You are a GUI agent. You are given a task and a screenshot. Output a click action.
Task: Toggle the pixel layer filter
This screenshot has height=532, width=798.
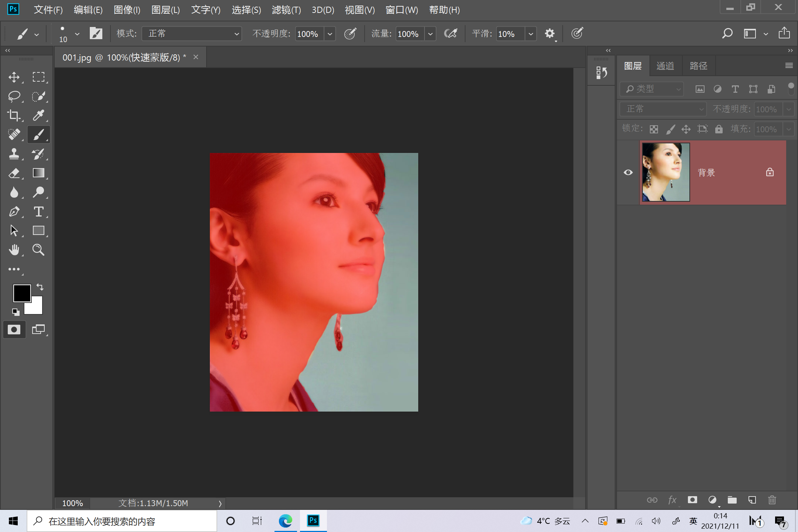pyautogui.click(x=700, y=89)
